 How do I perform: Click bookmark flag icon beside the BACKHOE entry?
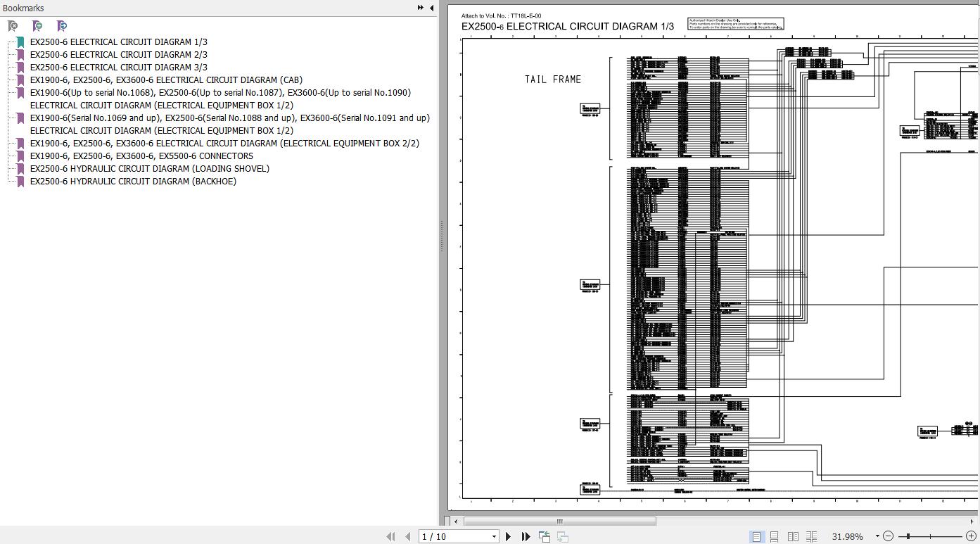pos(20,182)
